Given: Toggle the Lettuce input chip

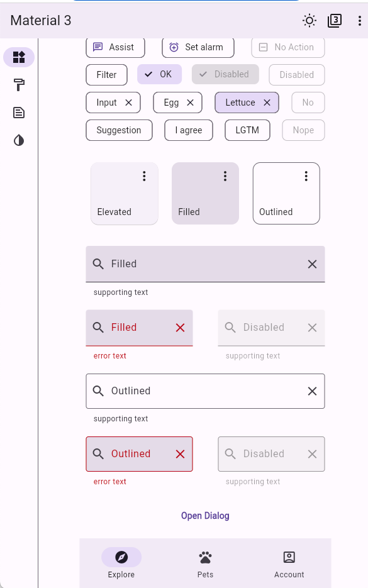Looking at the screenshot, I should coord(242,103).
